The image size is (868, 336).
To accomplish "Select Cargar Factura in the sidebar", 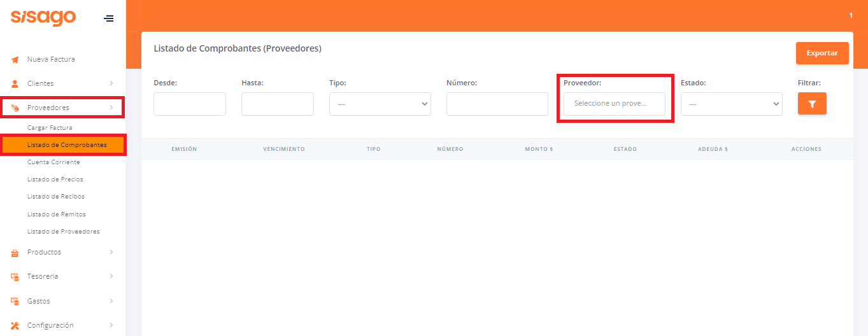I will pyautogui.click(x=50, y=128).
